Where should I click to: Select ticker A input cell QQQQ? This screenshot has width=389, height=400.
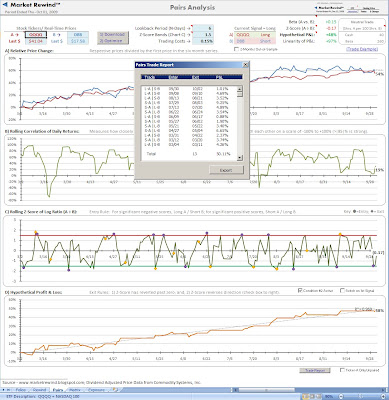[36, 35]
